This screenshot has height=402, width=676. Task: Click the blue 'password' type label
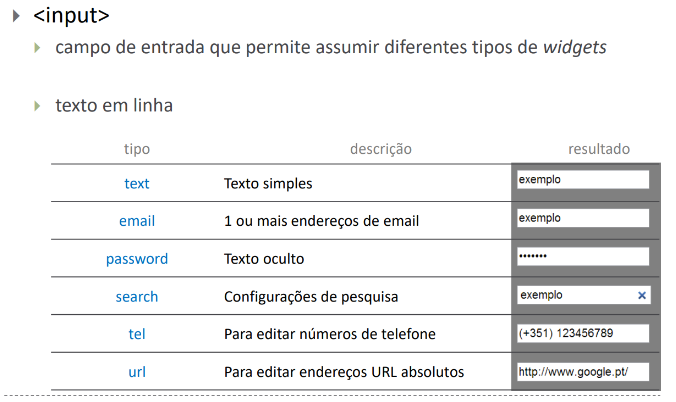tap(137, 259)
